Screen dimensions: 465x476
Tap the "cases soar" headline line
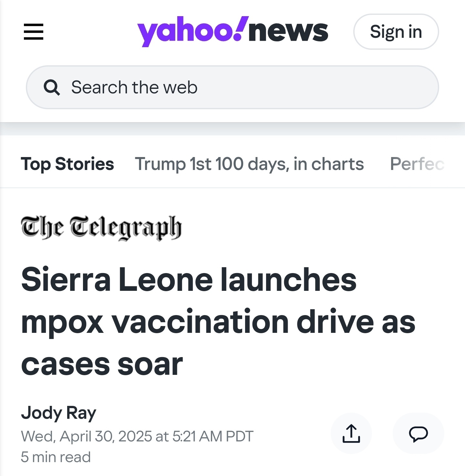[102, 365]
